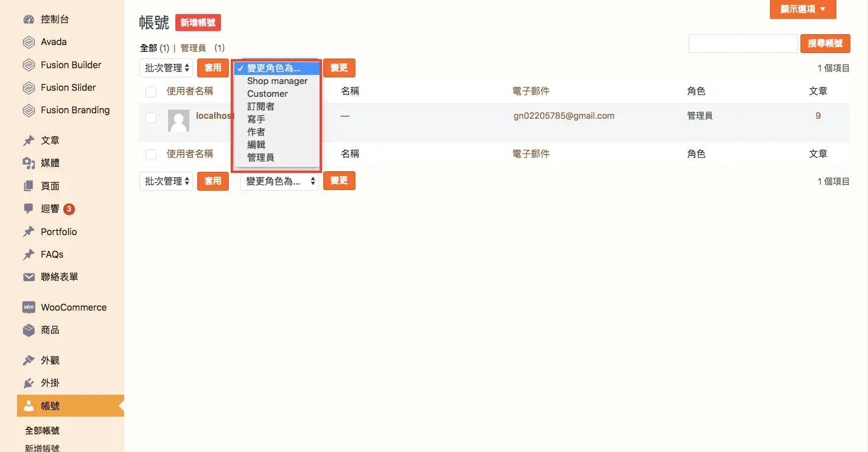Click the Fusion Builder sidebar icon
This screenshot has width=868, height=452.
(29, 65)
